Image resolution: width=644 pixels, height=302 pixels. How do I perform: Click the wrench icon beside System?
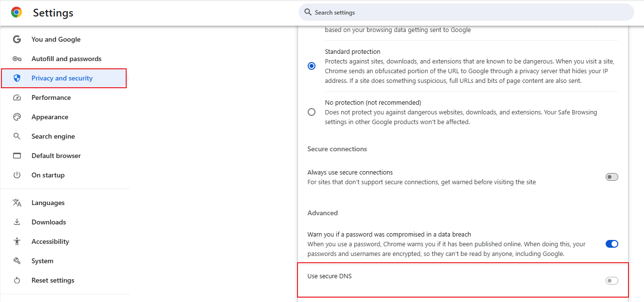point(17,261)
